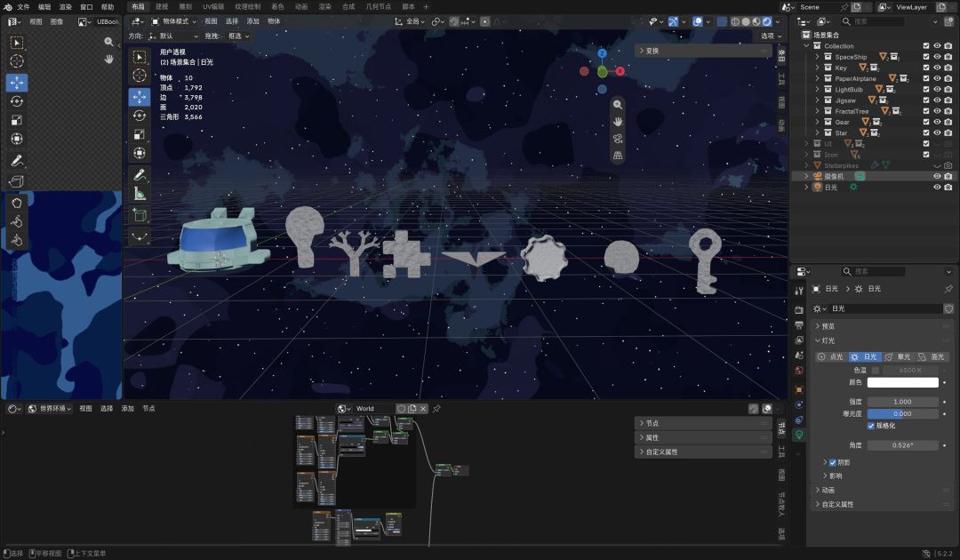Open the World properties globe icon
Viewport: 960px width, 560px height.
(799, 371)
